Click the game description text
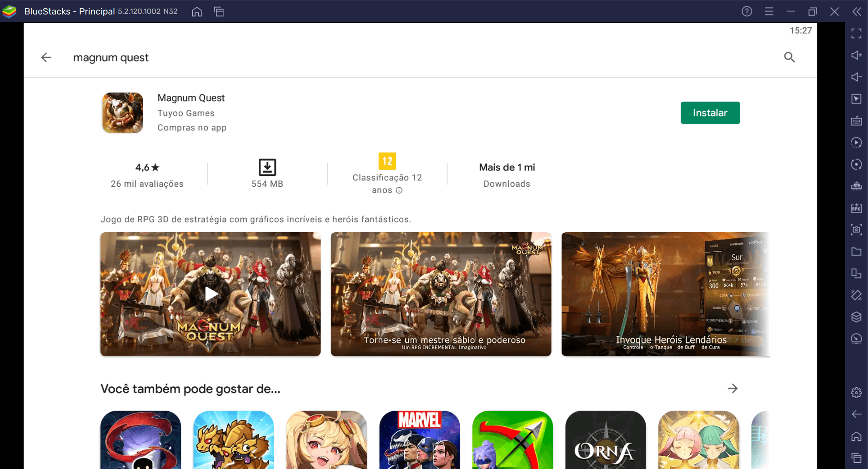 [x=256, y=220]
